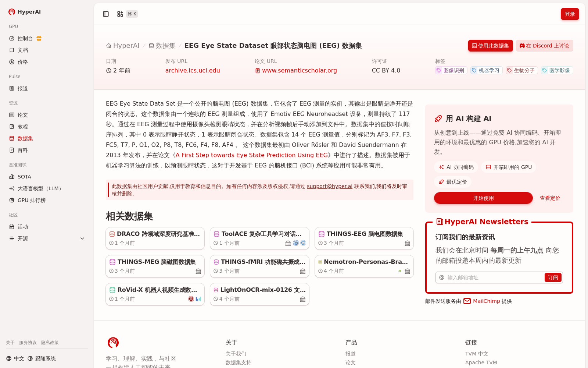Click the 登录 button
Screen dimensions: 588x368
click(570, 14)
